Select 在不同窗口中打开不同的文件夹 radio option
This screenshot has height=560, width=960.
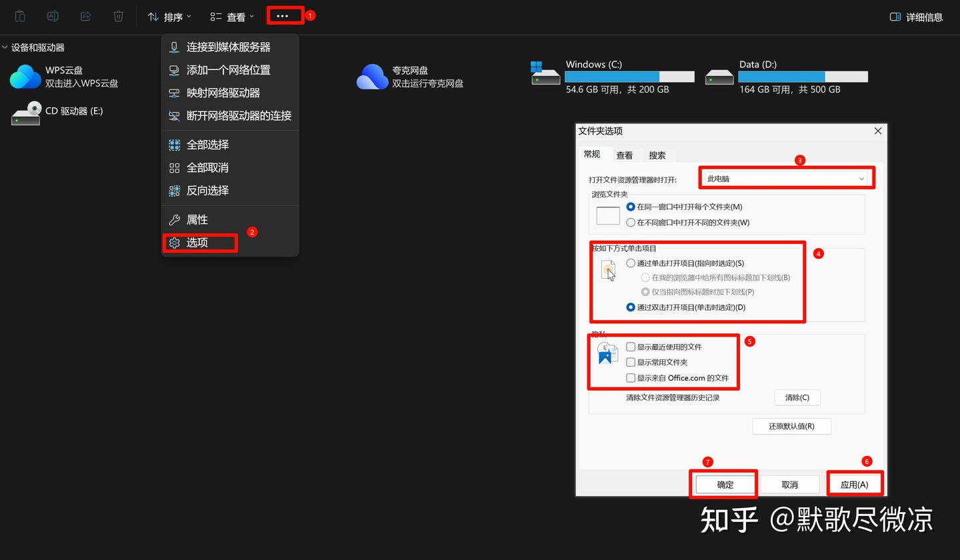click(x=631, y=223)
